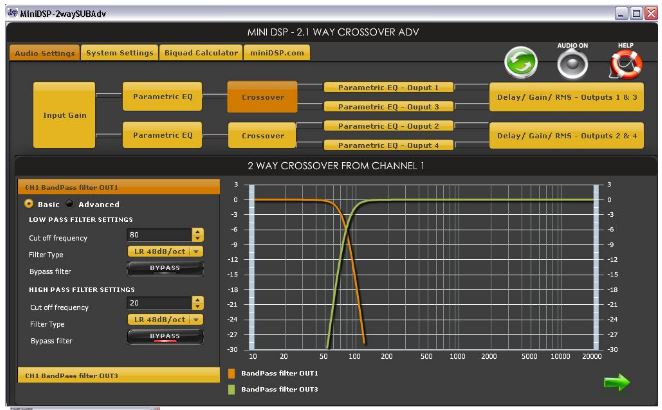Click the MiniDSP title bar app icon
The image size is (662, 410).
pyautogui.click(x=13, y=13)
